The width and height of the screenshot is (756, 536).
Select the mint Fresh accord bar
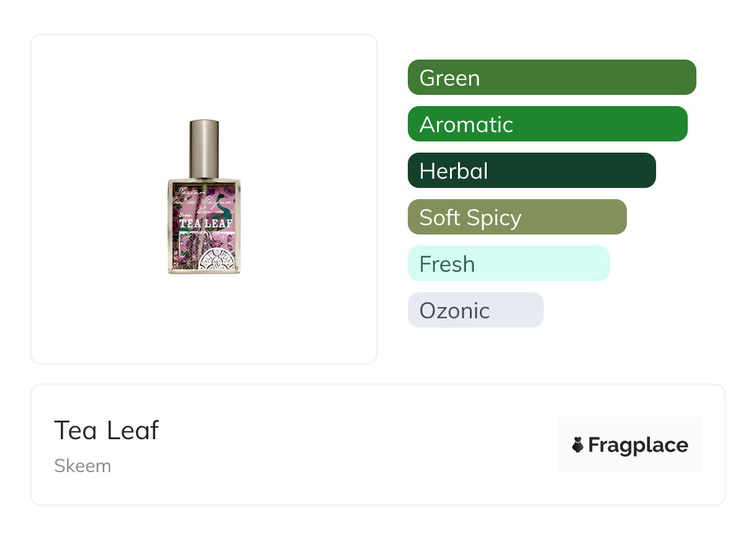pyautogui.click(x=508, y=264)
